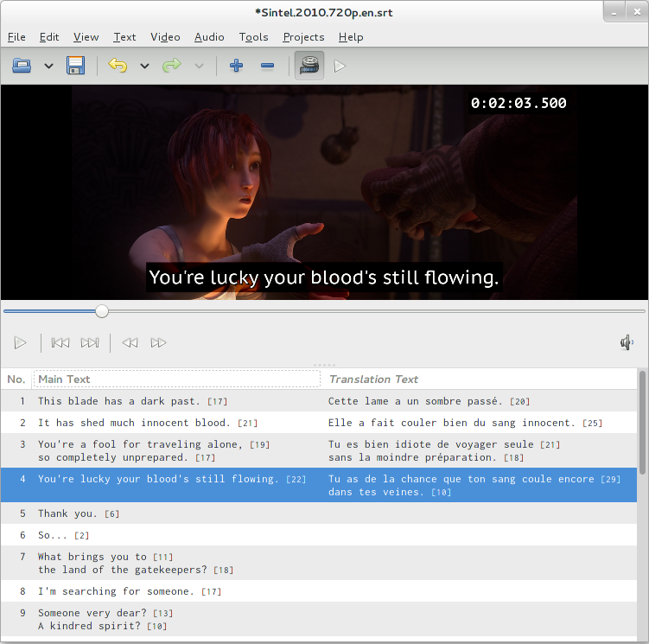
Task: Open the Edit menu
Action: tap(49, 37)
